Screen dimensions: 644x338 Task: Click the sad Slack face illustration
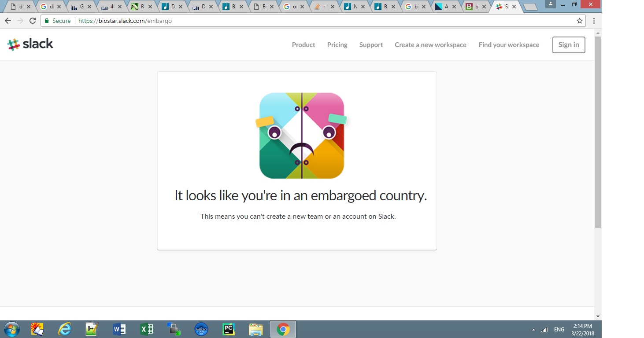tap(301, 136)
